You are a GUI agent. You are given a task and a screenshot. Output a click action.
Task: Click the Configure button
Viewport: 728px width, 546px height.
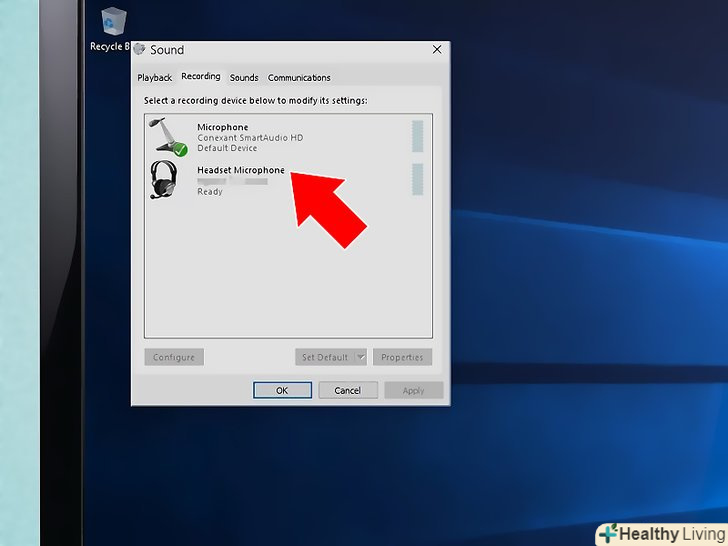coord(174,357)
